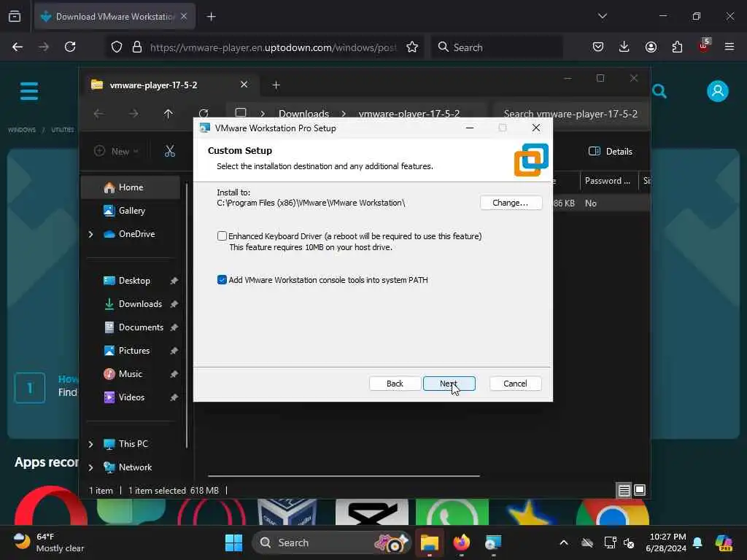Cancel the VMware Workstation Pro Setup

click(x=515, y=384)
